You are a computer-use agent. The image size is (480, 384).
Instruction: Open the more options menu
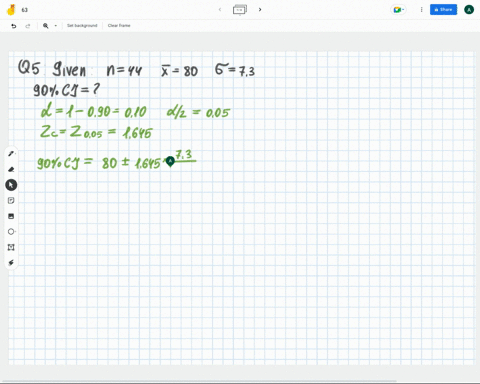pyautogui.click(x=421, y=10)
